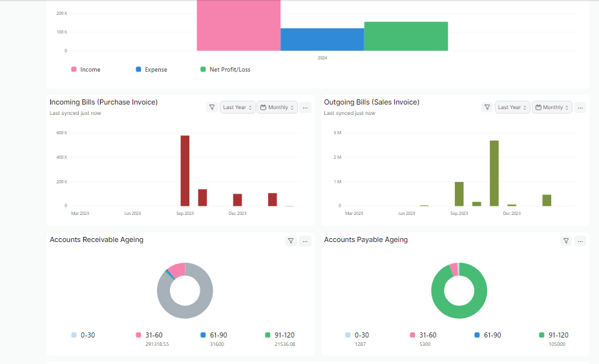The width and height of the screenshot is (599, 364).
Task: Click the green segment of Payable donut
Action: tap(459, 312)
